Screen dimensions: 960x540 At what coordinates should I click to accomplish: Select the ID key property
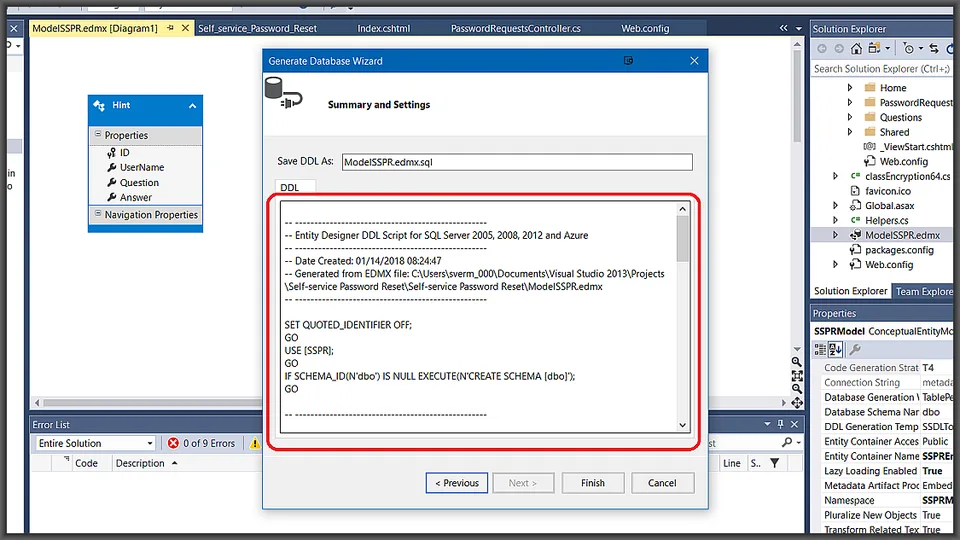[124, 152]
